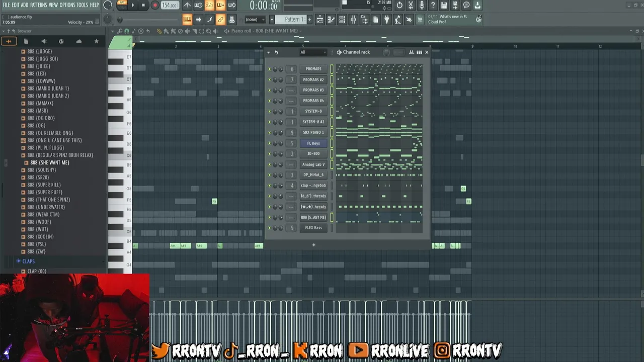Toggle overdub (blend recording) icon
Screen dimensions: 644x362
tap(220, 6)
